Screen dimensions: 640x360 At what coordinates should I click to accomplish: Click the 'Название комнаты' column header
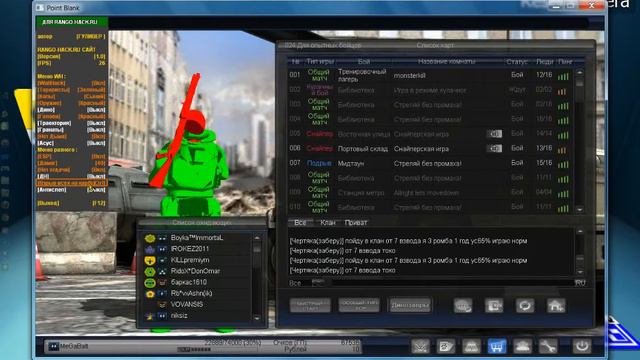tap(447, 62)
